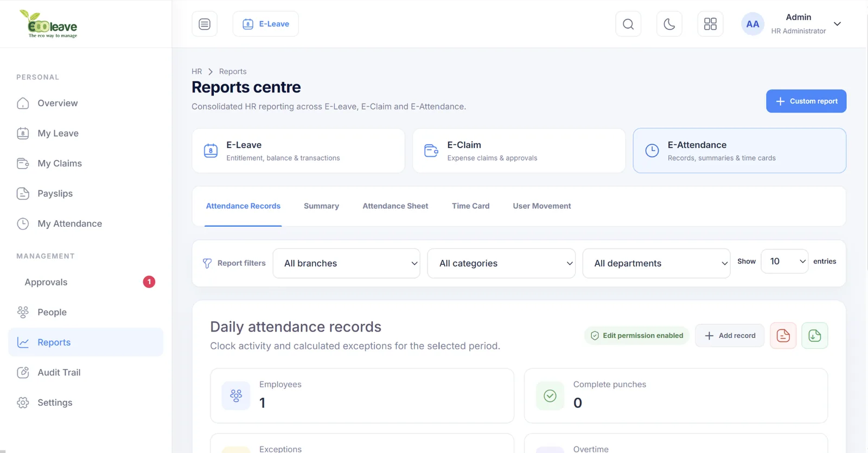This screenshot has width=868, height=453.
Task: Open Audit Trail page
Action: (x=59, y=372)
